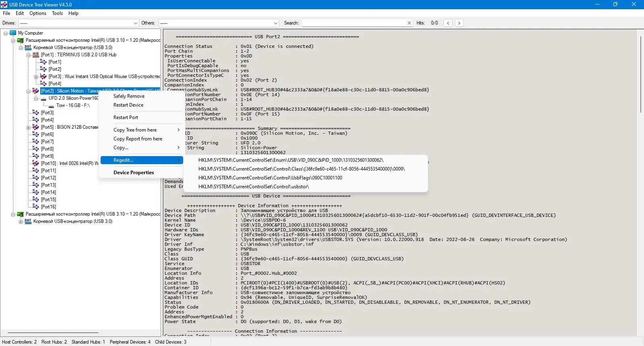Image resolution: width=644 pixels, height=346 pixels.
Task: Click into the Search input field
Action: coord(354,23)
